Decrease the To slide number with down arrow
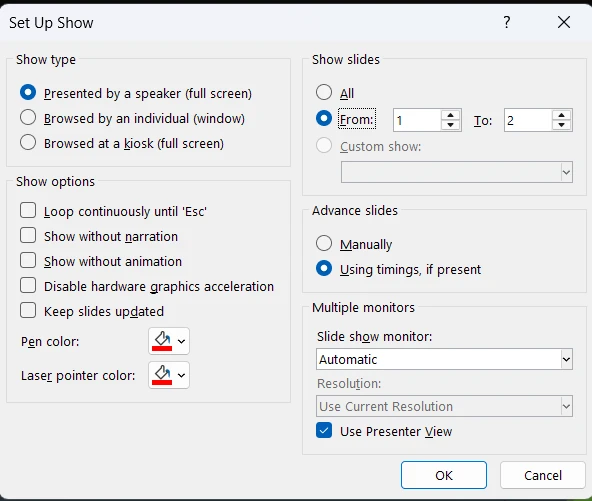This screenshot has width=592, height=501. point(561,125)
